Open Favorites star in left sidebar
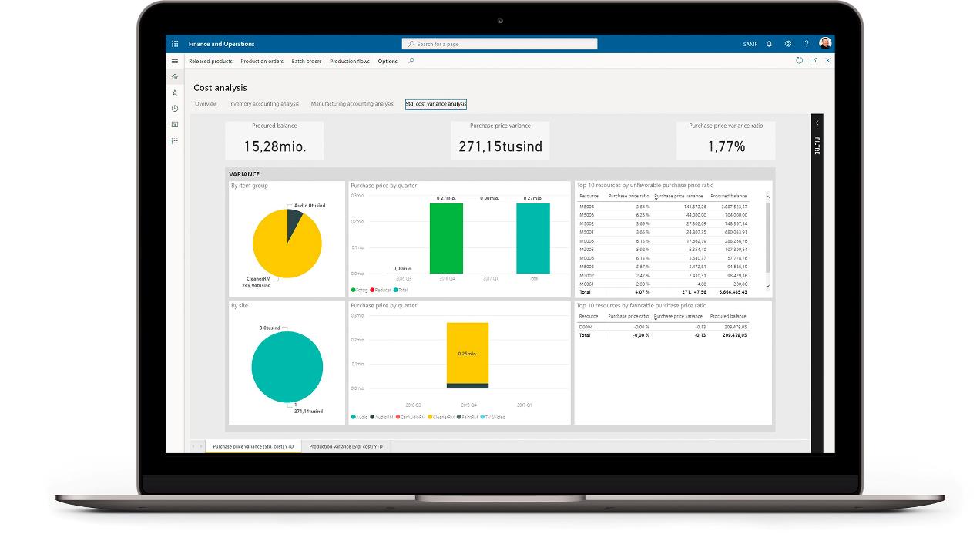Viewport: 980px width, 541px height. click(x=175, y=92)
